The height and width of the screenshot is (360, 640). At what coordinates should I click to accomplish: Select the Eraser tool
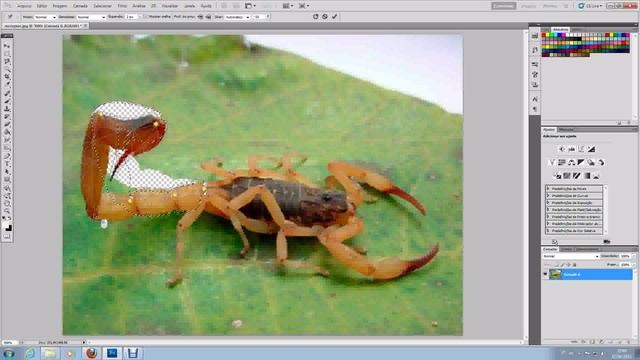(x=7, y=125)
